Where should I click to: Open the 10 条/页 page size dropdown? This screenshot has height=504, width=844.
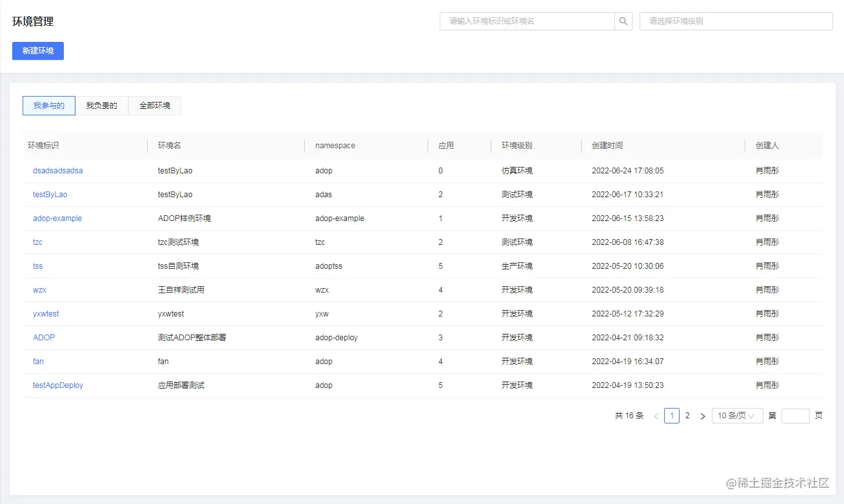(738, 416)
